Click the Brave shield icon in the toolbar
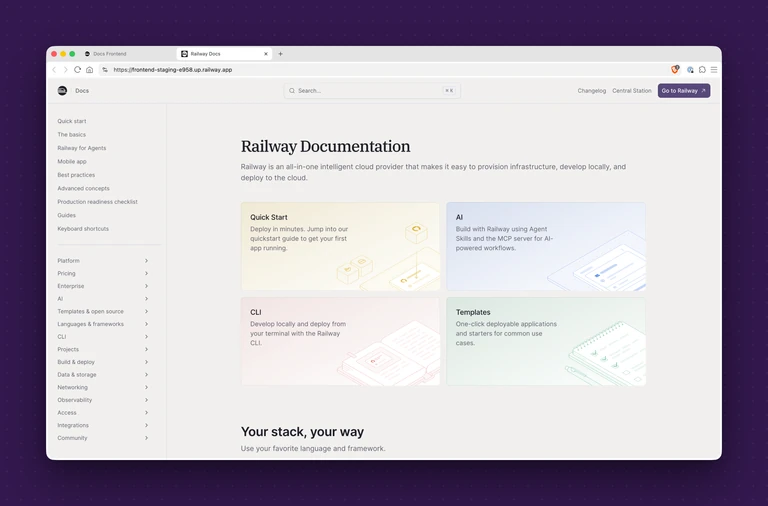 pyautogui.click(x=675, y=70)
